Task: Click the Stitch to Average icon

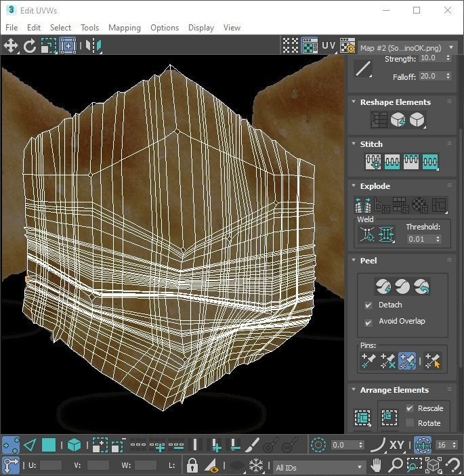Action: tap(392, 162)
